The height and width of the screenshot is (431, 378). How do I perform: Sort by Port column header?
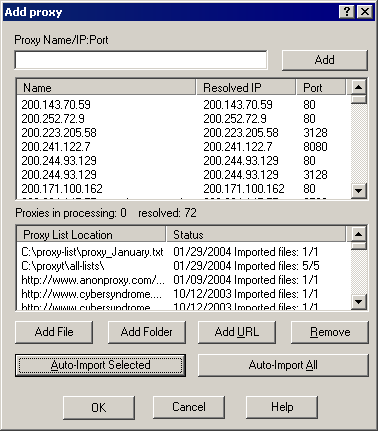point(321,88)
